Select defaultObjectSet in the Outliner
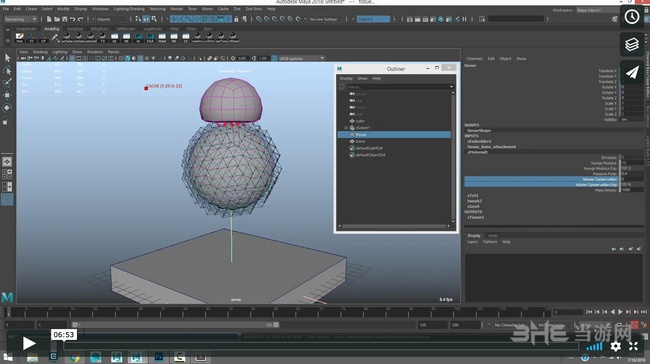Image resolution: width=650 pixels, height=364 pixels. 371,155
